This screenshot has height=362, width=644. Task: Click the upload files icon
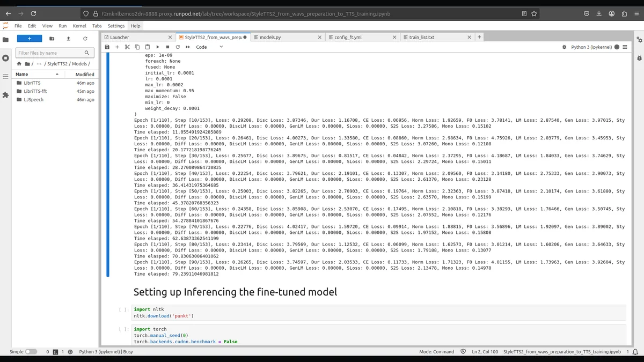(x=68, y=39)
